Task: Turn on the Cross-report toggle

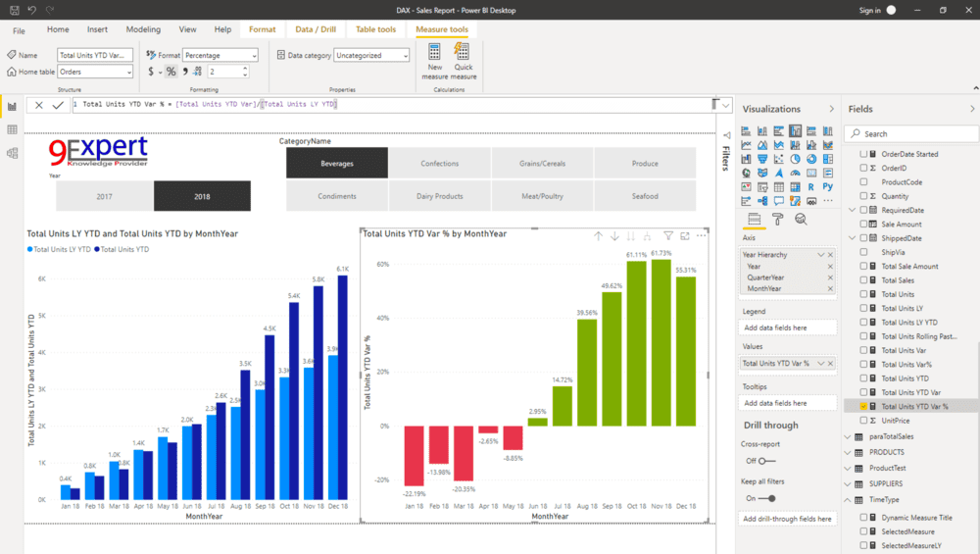Action: coord(765,461)
